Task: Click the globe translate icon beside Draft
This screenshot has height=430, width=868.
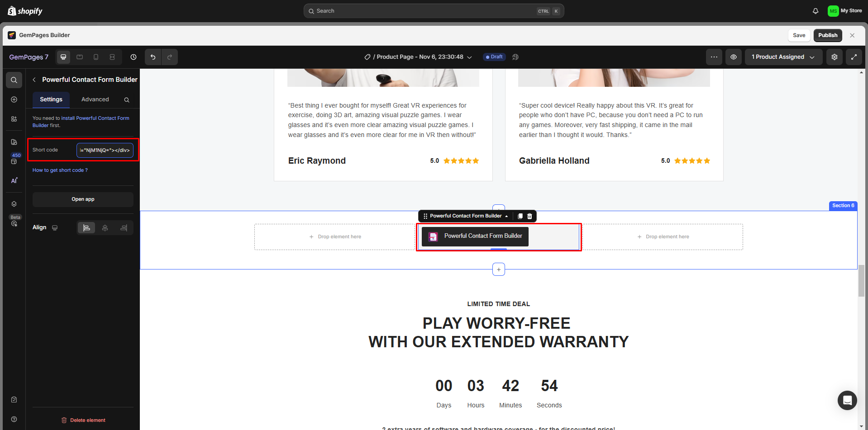Action: coord(515,57)
